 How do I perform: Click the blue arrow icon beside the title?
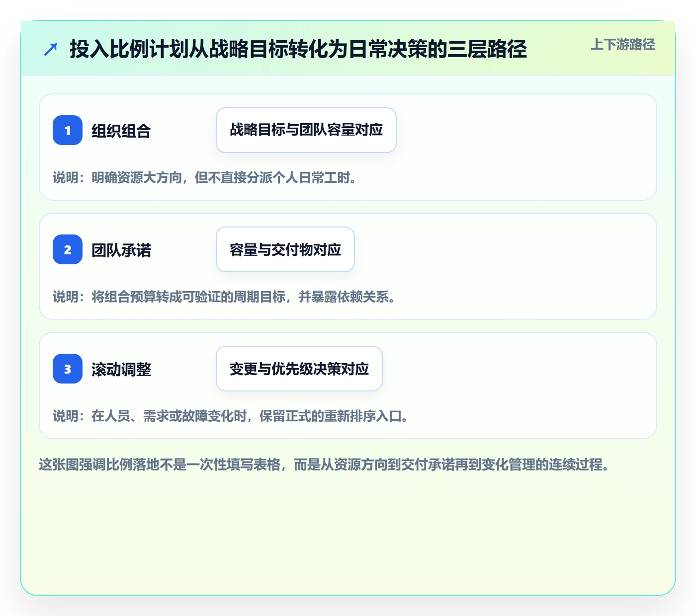(x=51, y=49)
